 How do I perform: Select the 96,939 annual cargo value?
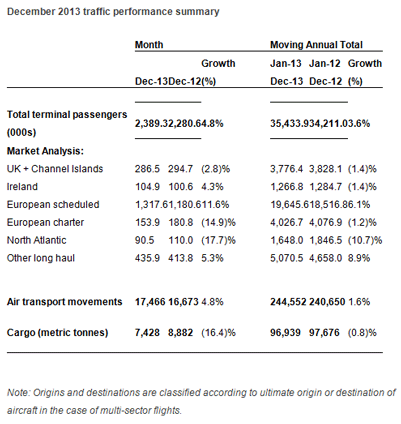point(285,332)
